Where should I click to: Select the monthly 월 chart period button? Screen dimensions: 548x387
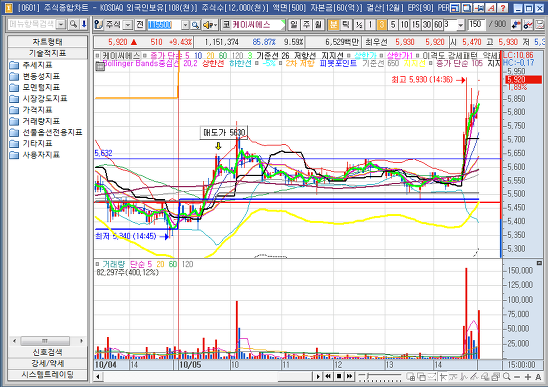318,25
